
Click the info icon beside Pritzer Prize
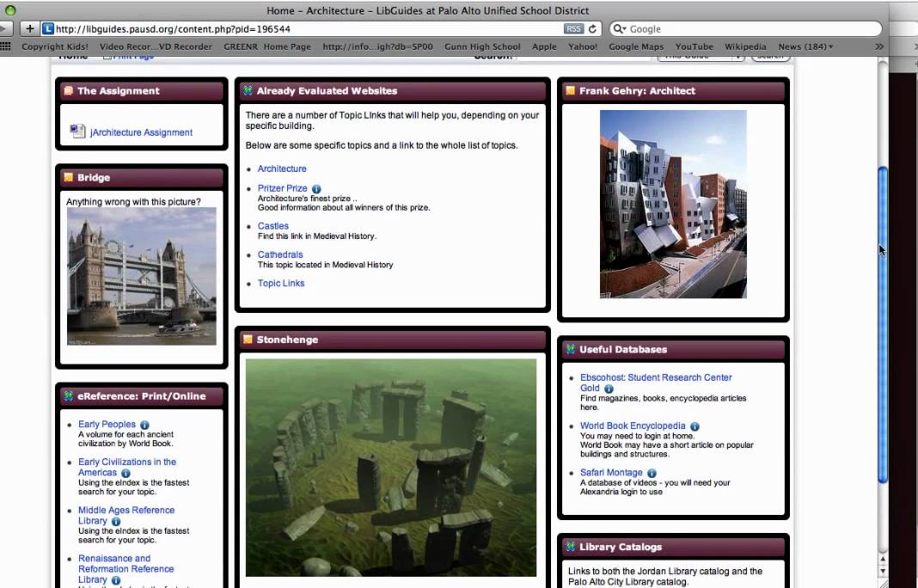tap(316, 188)
